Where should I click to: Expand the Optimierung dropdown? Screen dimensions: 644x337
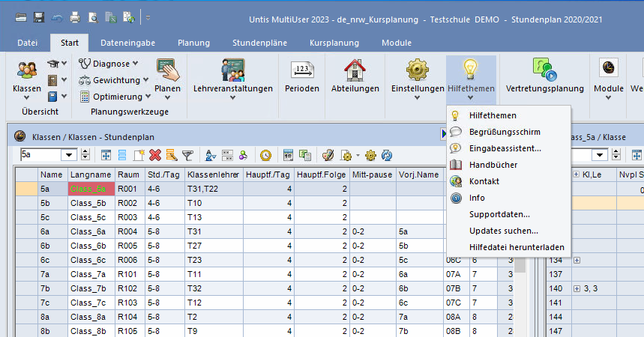[x=148, y=97]
